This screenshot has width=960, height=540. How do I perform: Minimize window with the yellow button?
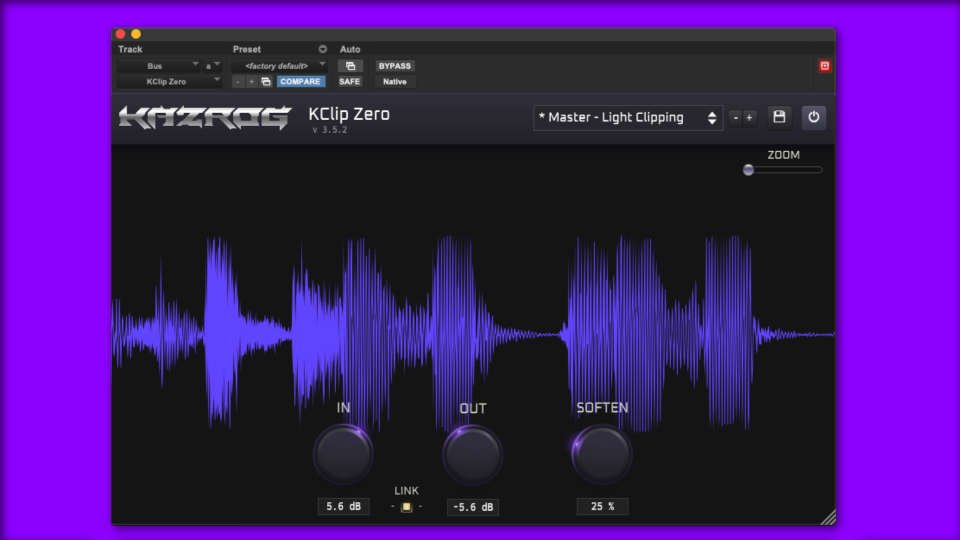click(x=136, y=34)
